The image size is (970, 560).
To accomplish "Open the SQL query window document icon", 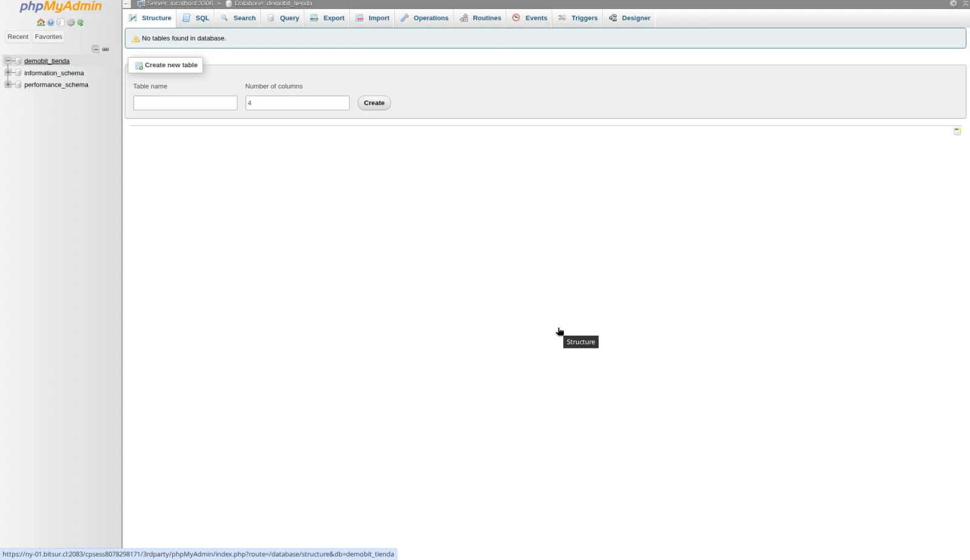I will coord(61,22).
